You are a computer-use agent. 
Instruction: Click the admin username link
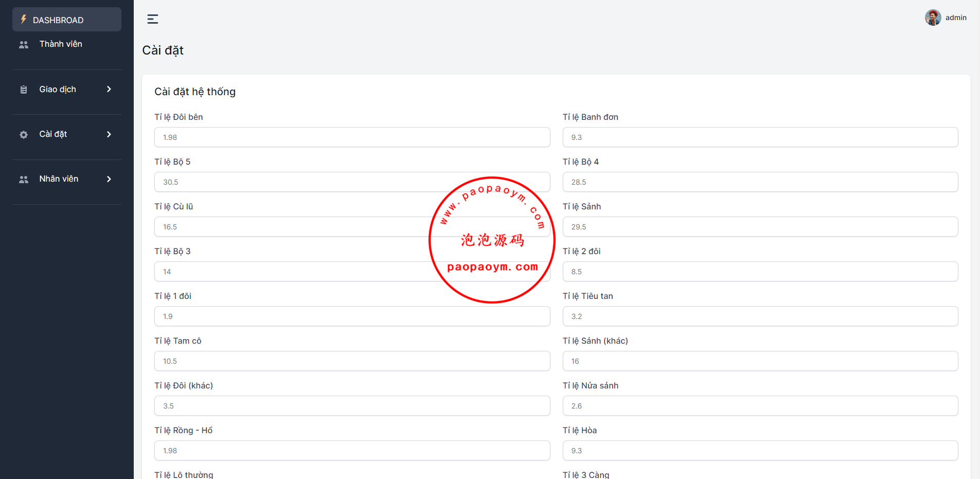click(x=956, y=17)
